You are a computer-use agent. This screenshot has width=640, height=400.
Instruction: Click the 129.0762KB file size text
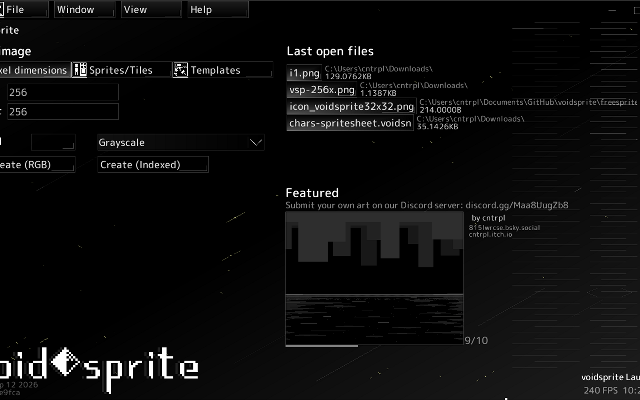[x=348, y=76]
